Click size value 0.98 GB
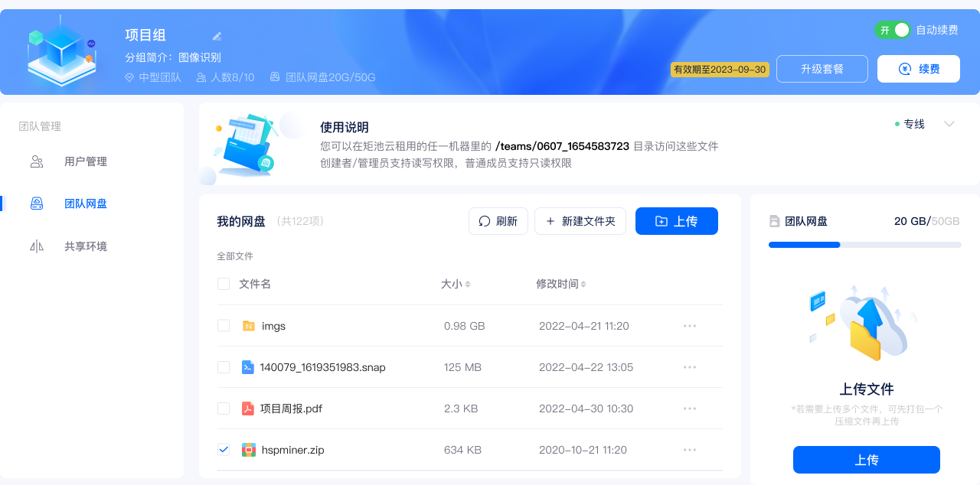 (465, 326)
